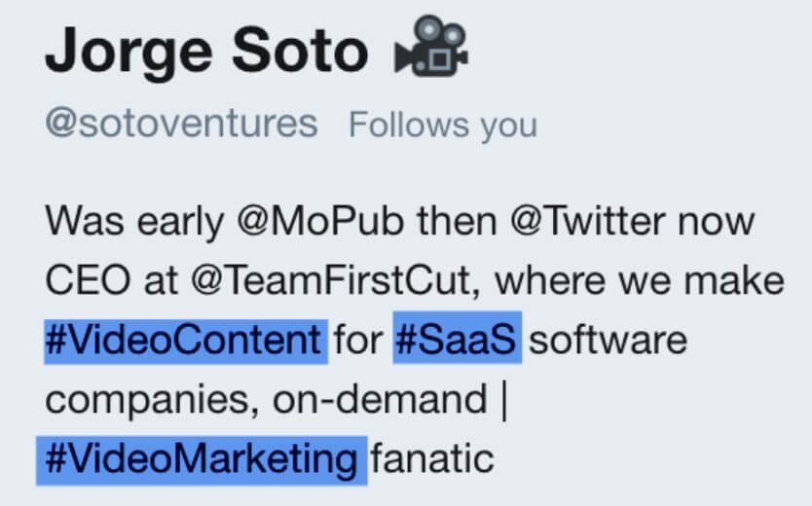This screenshot has width=812, height=506.
Task: Click the movie camera emoji beside the name
Action: click(431, 52)
